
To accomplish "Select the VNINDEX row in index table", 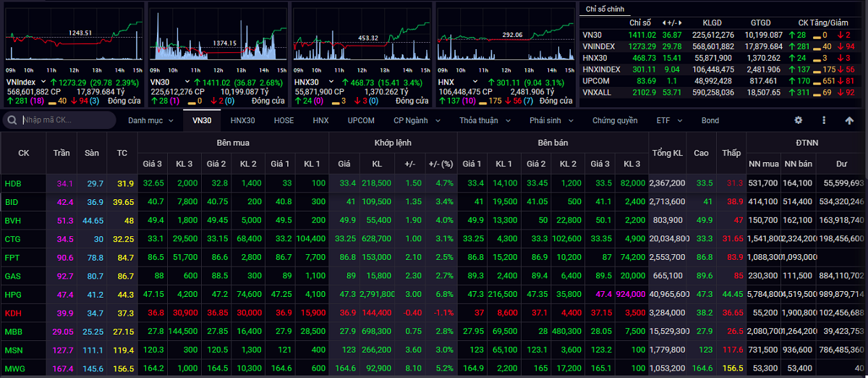I will 722,46.
